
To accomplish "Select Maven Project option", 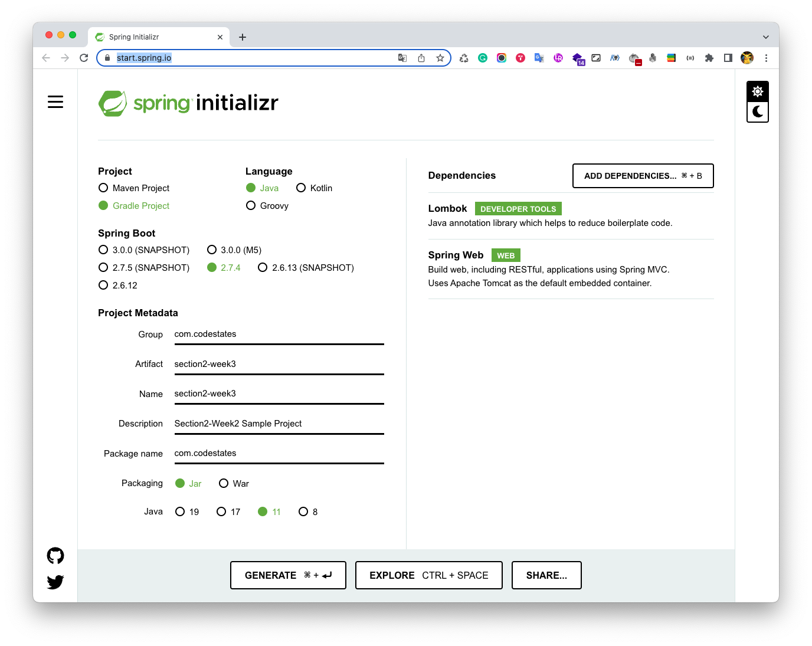I will pyautogui.click(x=103, y=188).
